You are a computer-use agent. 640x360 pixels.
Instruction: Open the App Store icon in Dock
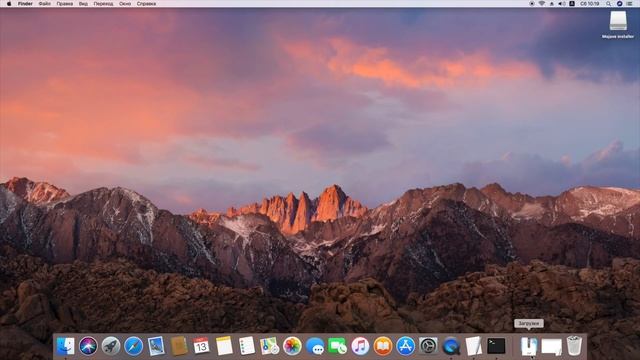pyautogui.click(x=405, y=346)
